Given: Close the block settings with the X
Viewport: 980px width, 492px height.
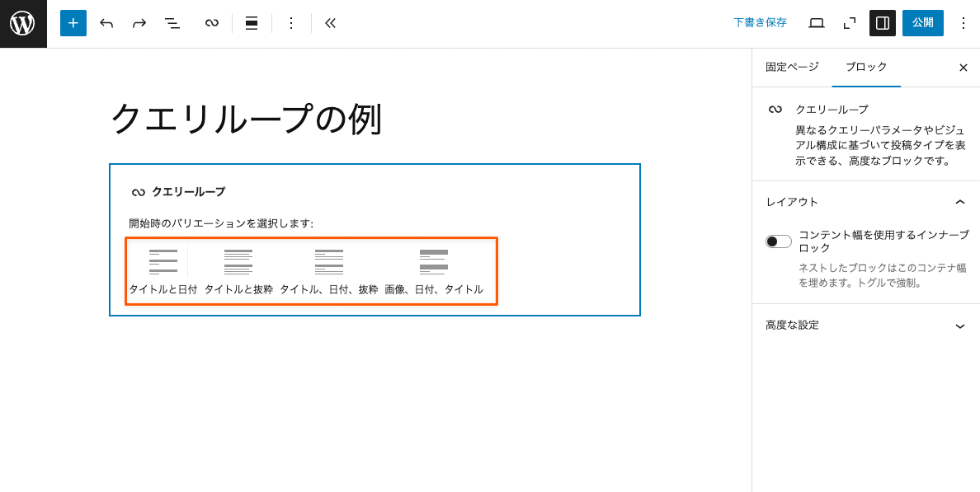Looking at the screenshot, I should pyautogui.click(x=963, y=68).
